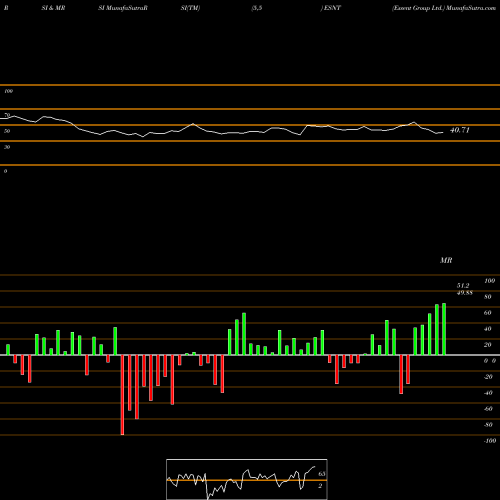Click the 63 value in mini chart
The height and width of the screenshot is (500, 500).
[x=322, y=474]
